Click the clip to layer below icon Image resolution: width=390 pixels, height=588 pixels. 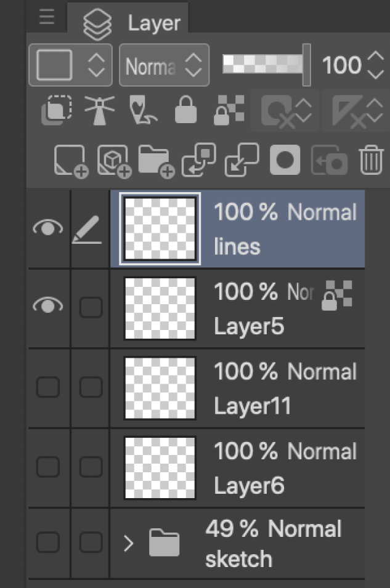[x=57, y=110]
